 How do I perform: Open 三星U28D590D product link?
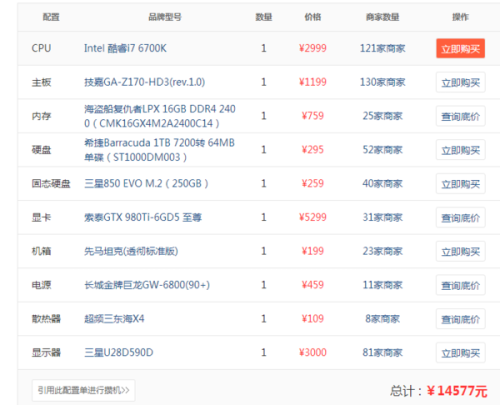click(x=119, y=352)
